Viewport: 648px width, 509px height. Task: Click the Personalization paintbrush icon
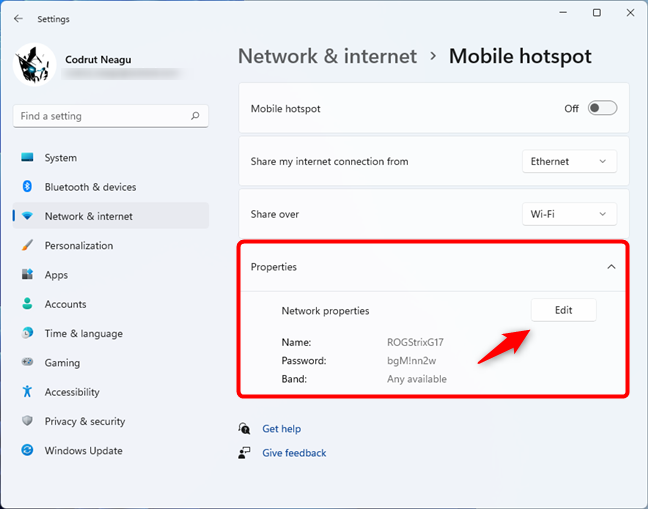tap(27, 245)
